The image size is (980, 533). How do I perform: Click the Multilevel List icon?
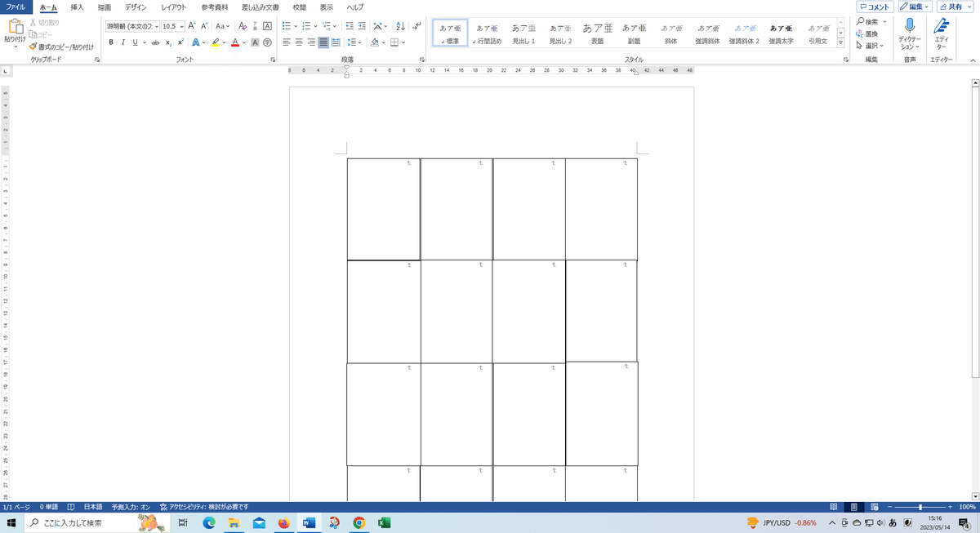(327, 26)
